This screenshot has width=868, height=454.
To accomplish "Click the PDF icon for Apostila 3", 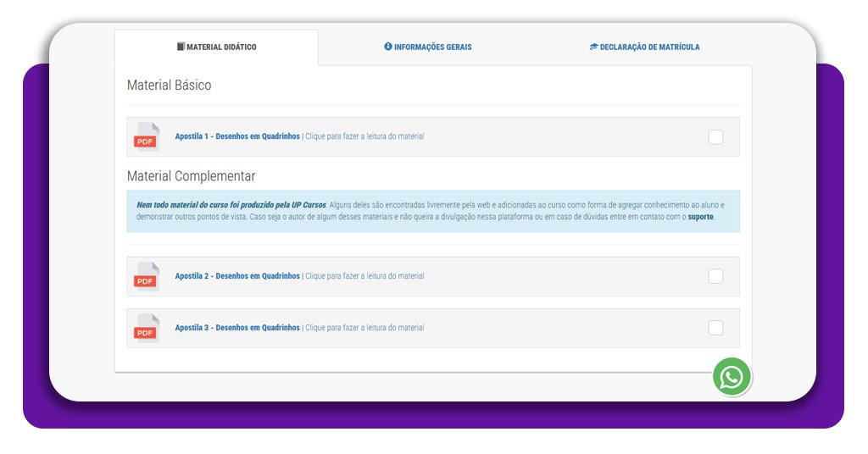I will click(x=146, y=329).
